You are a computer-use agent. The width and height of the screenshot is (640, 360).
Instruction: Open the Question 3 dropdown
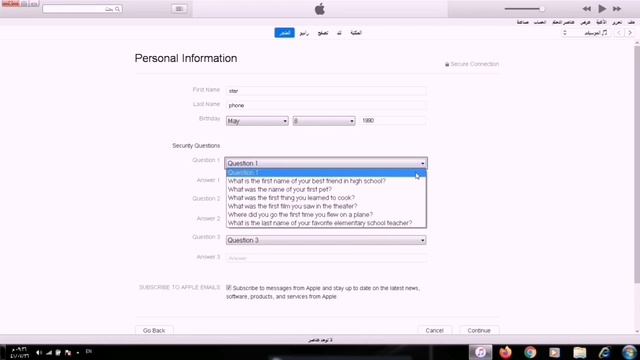tap(326, 240)
